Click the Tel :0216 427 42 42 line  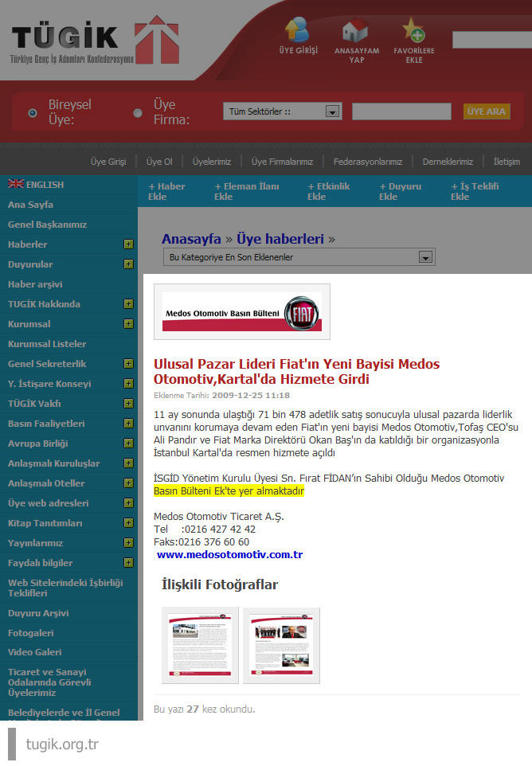coord(205,529)
